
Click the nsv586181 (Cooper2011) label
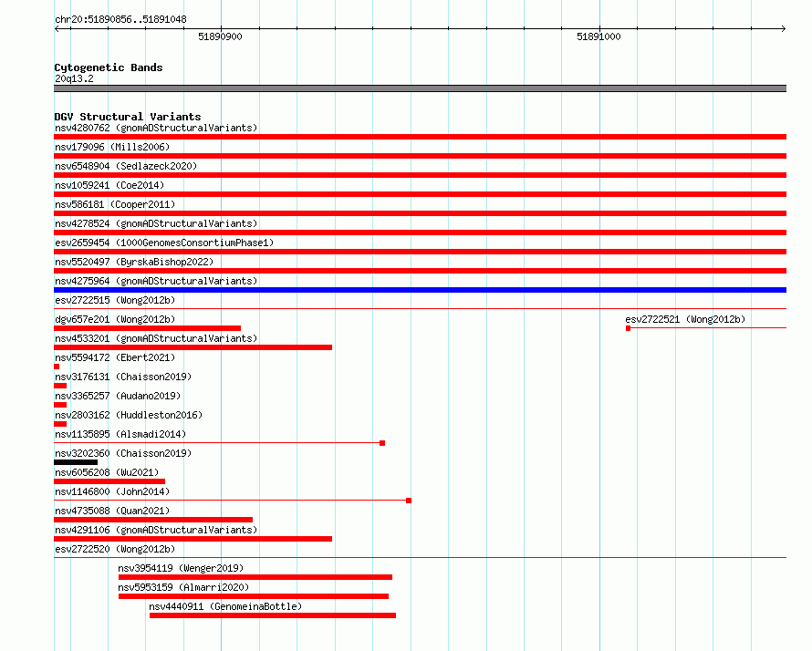pos(115,204)
